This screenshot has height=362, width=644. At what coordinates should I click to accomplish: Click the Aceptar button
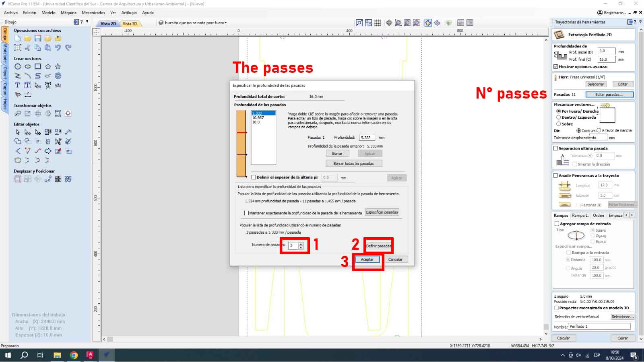367,259
